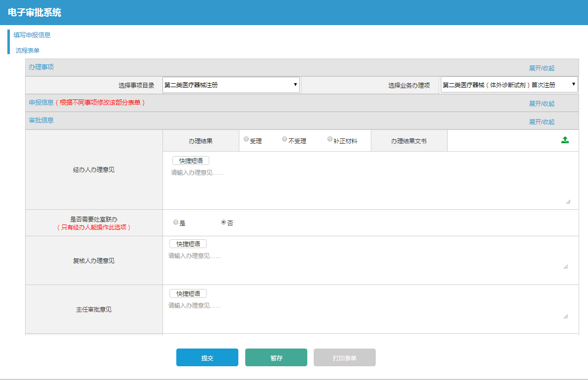This screenshot has width=588, height=382.
Task: Click 快捷短语 in 复核人办理意见
Action: pyautogui.click(x=188, y=244)
